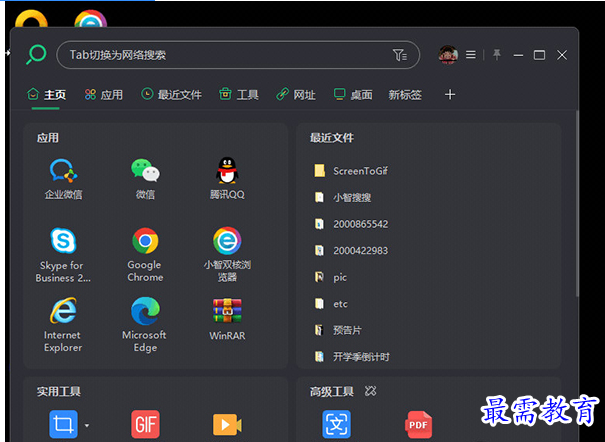Switch to the 应用 tab

[103, 94]
